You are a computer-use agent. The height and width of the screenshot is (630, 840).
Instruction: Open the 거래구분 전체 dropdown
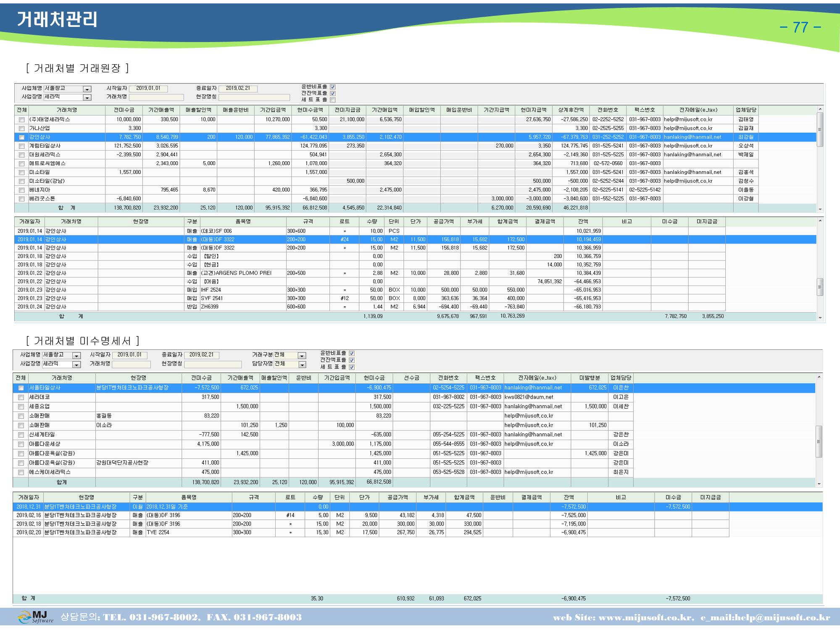click(x=302, y=356)
